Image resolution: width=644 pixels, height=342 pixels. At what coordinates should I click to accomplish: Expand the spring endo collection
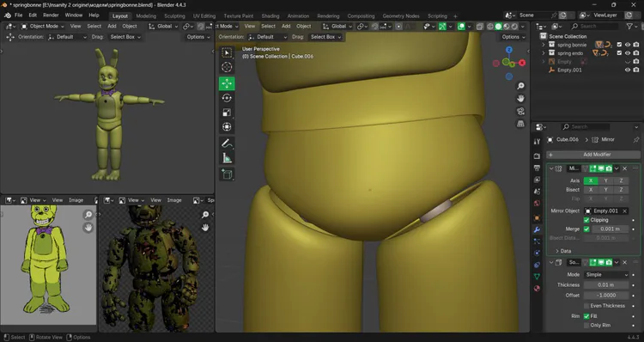pyautogui.click(x=544, y=53)
